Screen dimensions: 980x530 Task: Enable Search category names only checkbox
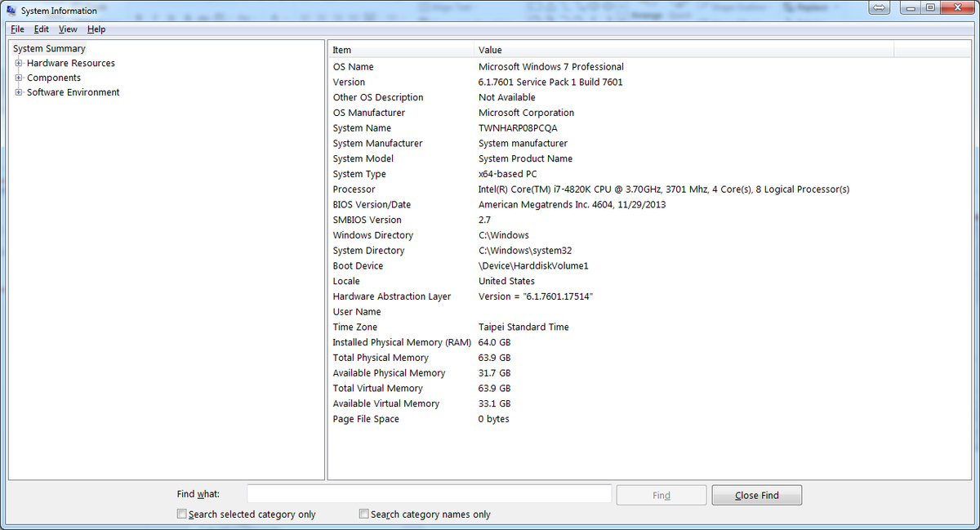coord(364,514)
